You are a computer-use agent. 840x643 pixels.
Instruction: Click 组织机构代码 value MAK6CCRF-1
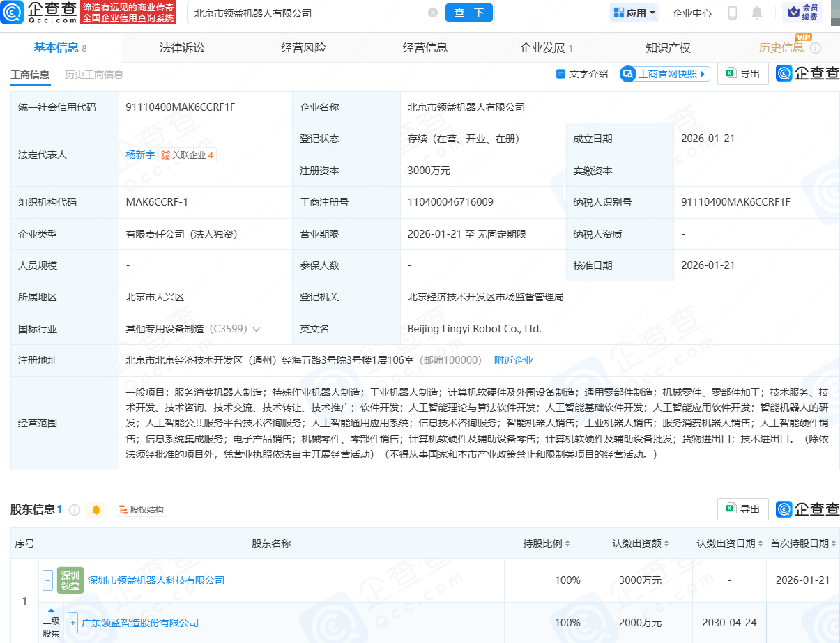[157, 202]
